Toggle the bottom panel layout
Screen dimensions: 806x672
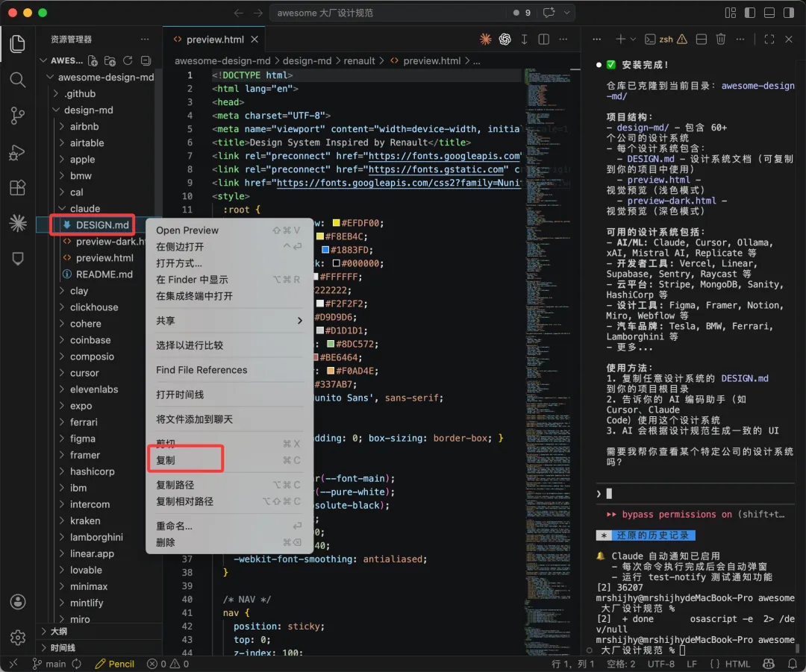tap(769, 13)
